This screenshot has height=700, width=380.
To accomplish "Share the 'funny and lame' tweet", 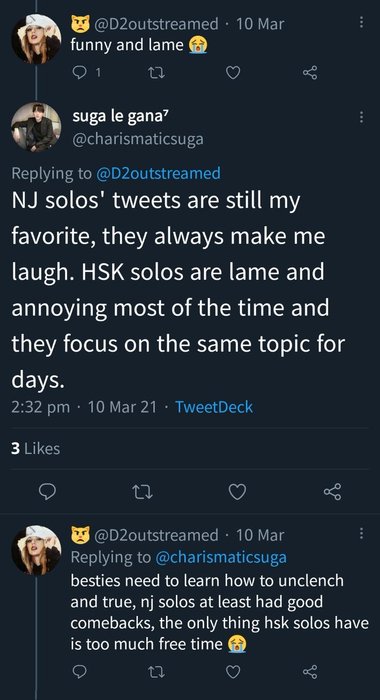I will point(310,73).
